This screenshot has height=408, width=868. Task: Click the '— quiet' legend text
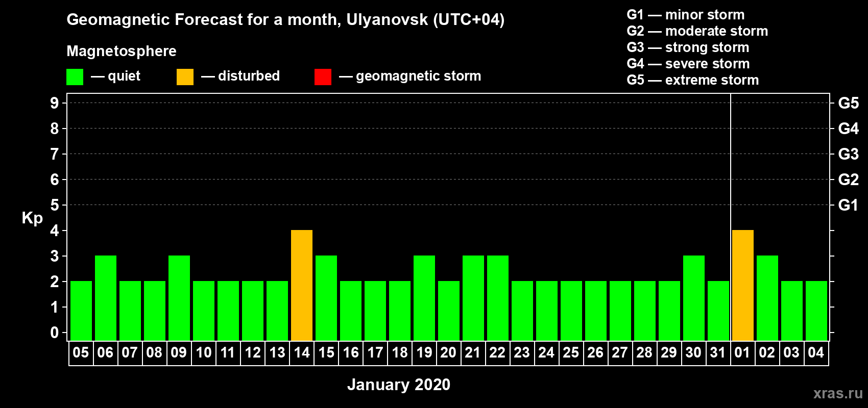pyautogui.click(x=116, y=76)
